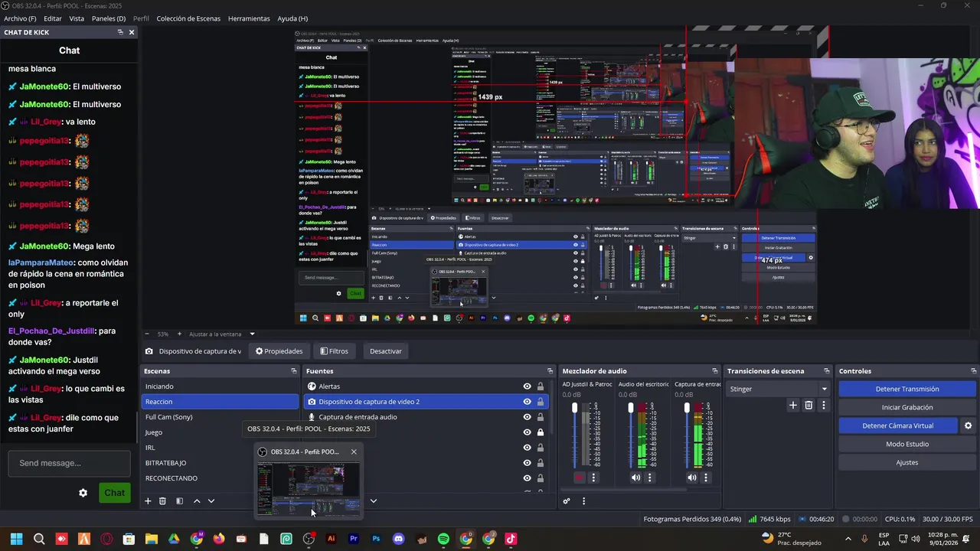Enable Modo Estudio
980x551 pixels.
coord(906,444)
